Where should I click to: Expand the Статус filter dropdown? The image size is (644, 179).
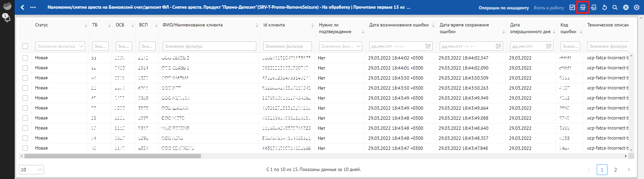(x=81, y=46)
